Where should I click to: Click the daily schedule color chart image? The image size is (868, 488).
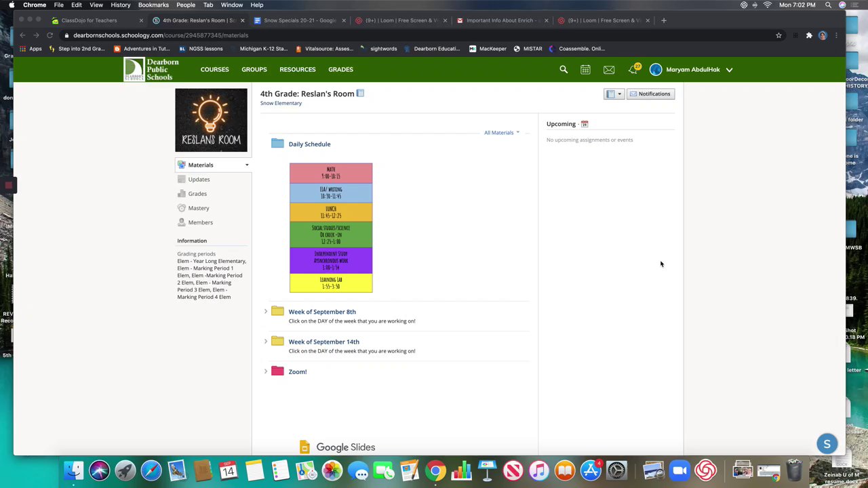tap(331, 228)
